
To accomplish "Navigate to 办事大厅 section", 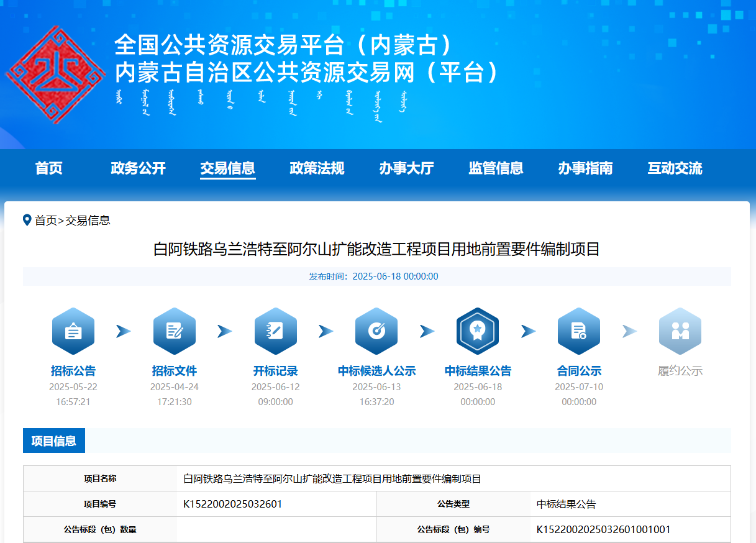I will pos(407,168).
